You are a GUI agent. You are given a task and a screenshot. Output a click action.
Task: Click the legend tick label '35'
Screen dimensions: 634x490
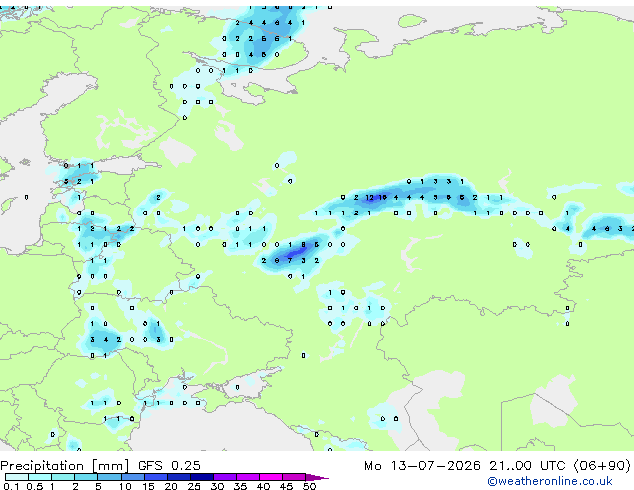coord(240,486)
